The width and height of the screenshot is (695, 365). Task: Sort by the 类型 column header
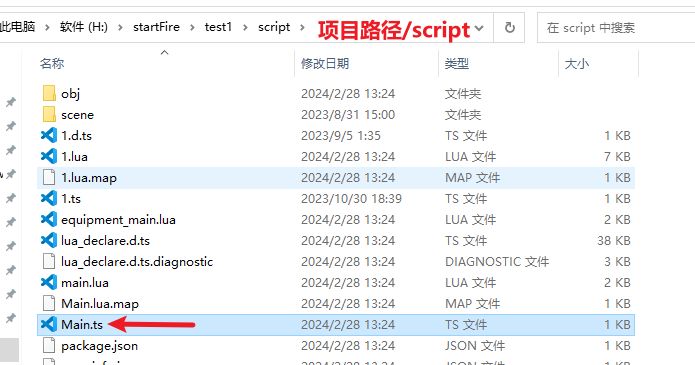tap(457, 63)
